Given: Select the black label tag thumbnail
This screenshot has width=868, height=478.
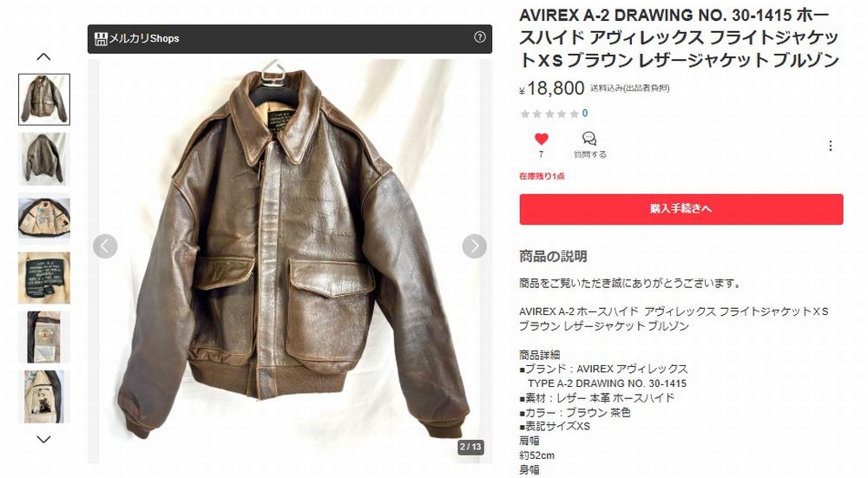Looking at the screenshot, I should point(44,278).
